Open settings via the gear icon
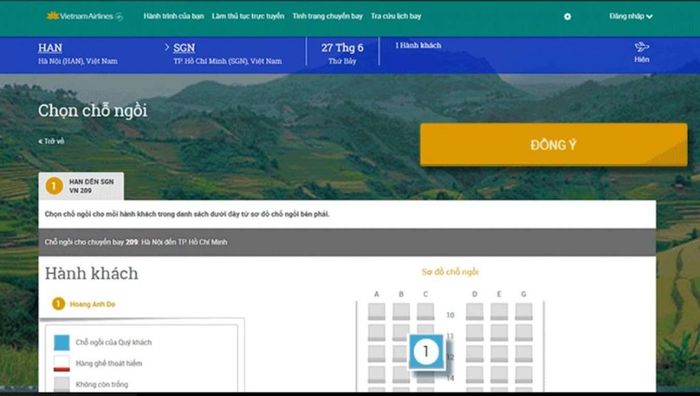Image resolution: width=700 pixels, height=396 pixels. click(567, 17)
